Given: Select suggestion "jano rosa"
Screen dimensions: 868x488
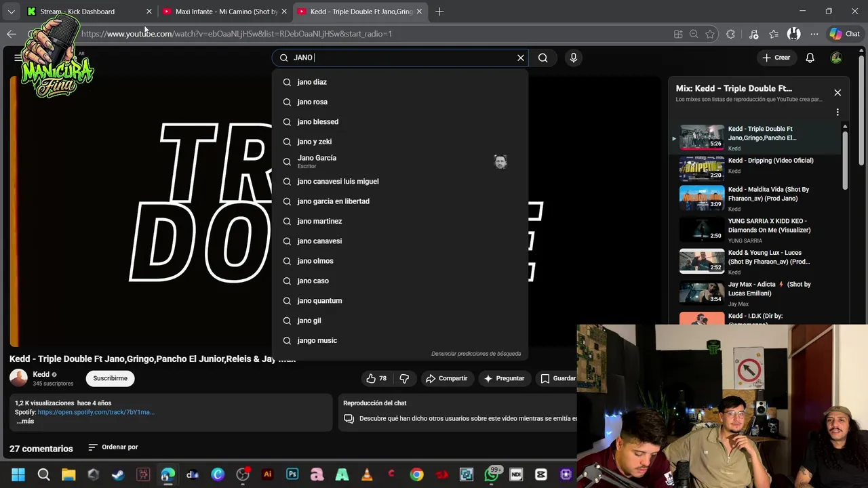Looking at the screenshot, I should click(400, 102).
